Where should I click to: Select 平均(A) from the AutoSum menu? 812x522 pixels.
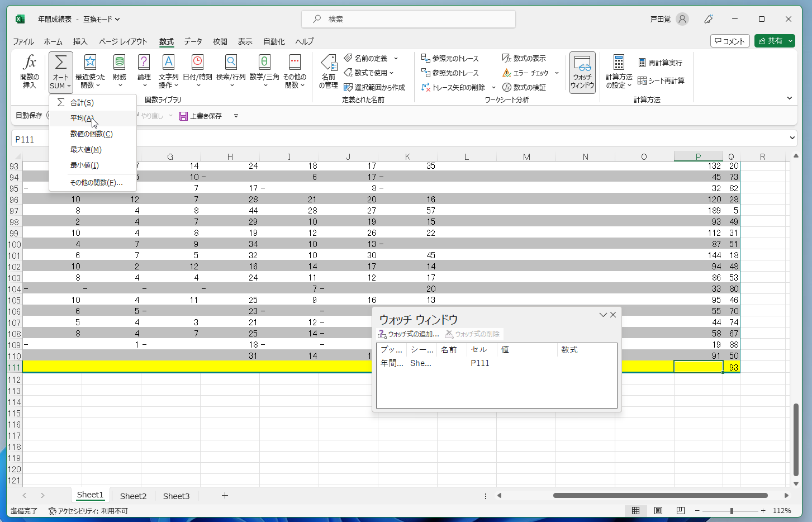82,118
